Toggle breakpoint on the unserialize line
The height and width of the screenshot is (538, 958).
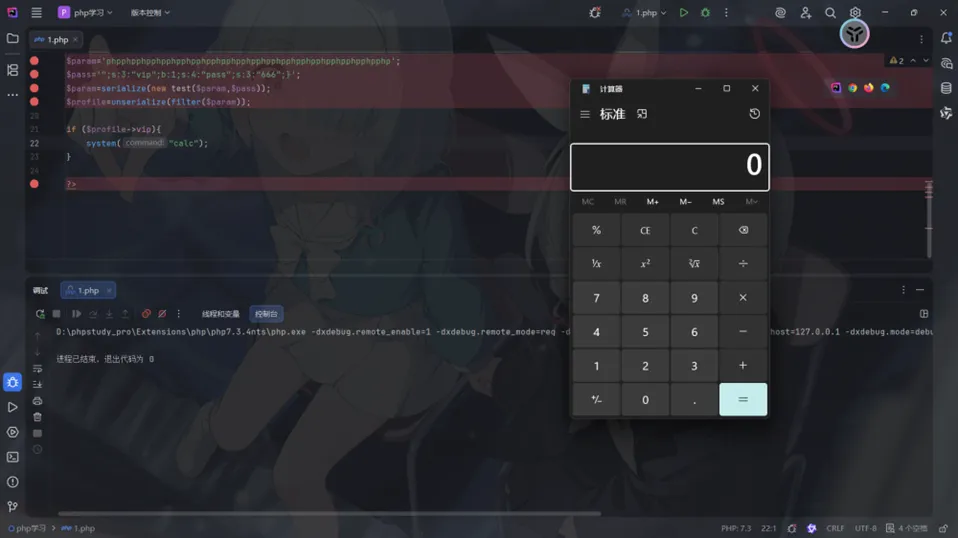coord(34,101)
